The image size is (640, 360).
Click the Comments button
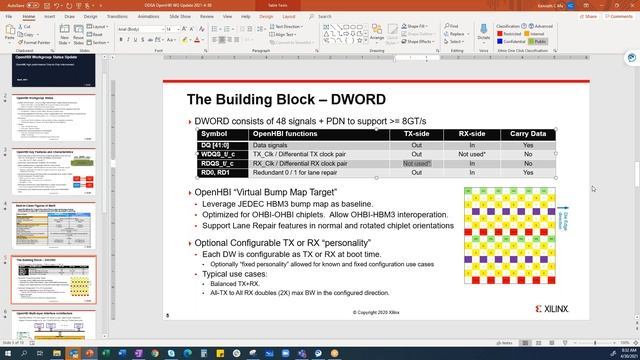click(618, 16)
